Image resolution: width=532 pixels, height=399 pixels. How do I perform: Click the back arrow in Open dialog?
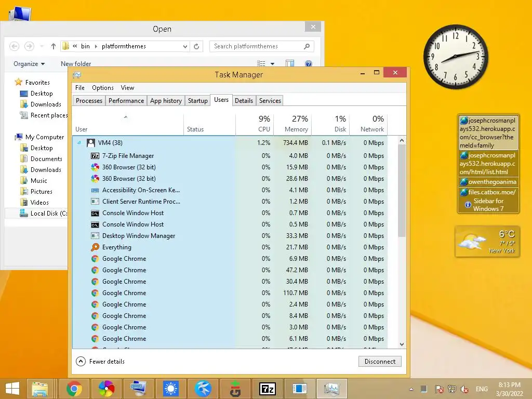(14, 46)
